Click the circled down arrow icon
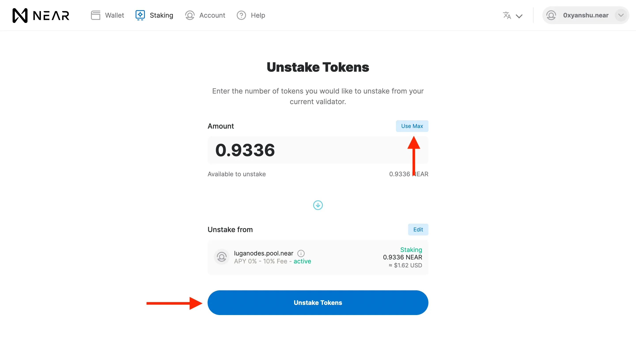This screenshot has height=364, width=636. click(318, 205)
